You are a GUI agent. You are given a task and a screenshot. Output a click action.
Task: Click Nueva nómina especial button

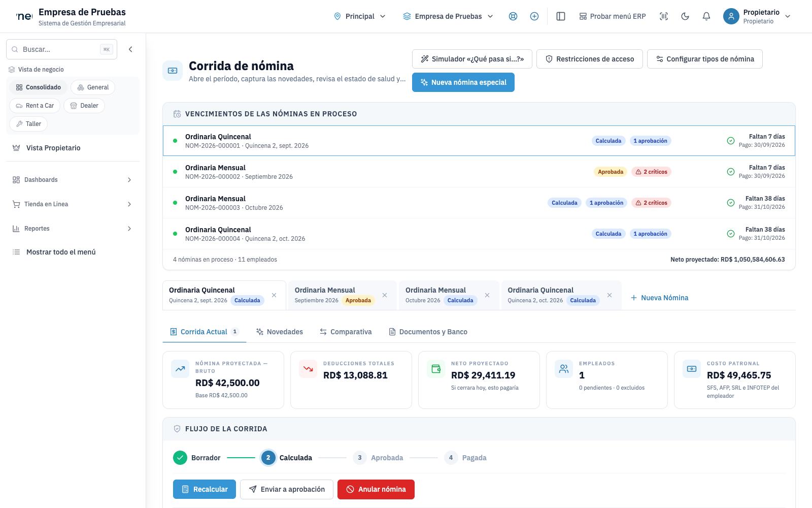coord(463,82)
